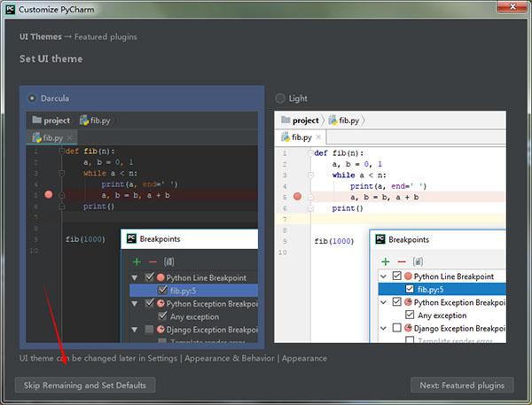Collapse Django Exception Breakpoint node in Light preview
This screenshot has width=532, height=405.
coord(383,328)
